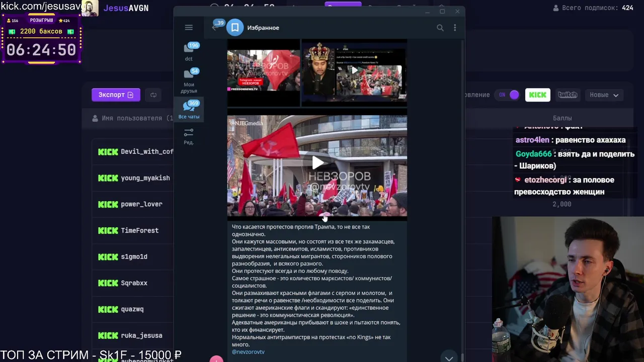Viewport: 644px width, 362px height.
Task: Click Kick logo beside TimeForest
Action: [108, 230]
